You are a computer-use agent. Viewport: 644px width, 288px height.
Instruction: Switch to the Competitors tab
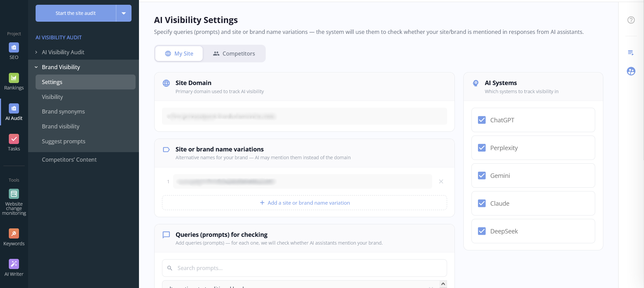[x=234, y=54]
